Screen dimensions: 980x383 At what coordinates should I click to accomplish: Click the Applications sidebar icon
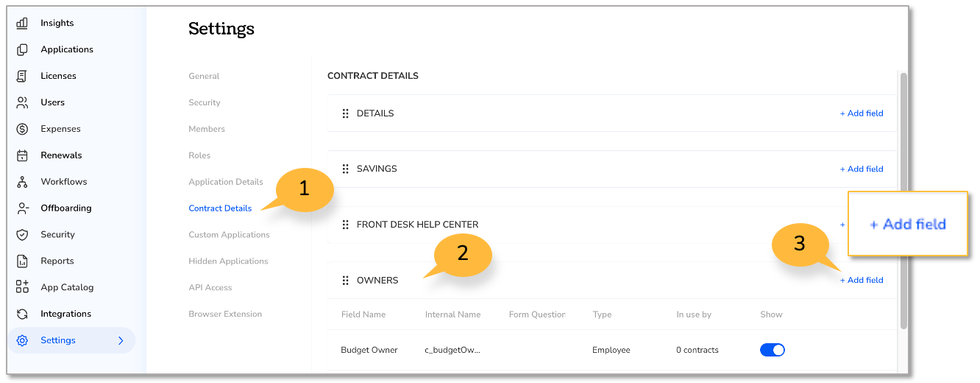pos(22,49)
